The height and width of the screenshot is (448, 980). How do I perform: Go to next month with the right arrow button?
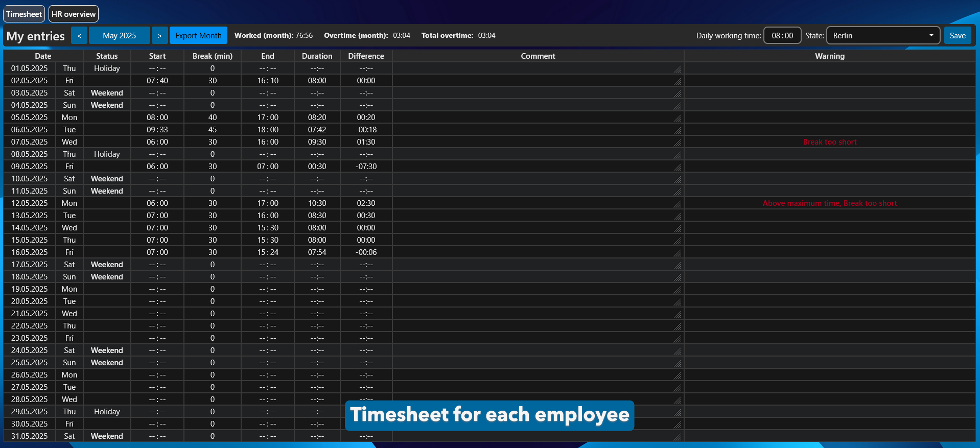point(160,35)
